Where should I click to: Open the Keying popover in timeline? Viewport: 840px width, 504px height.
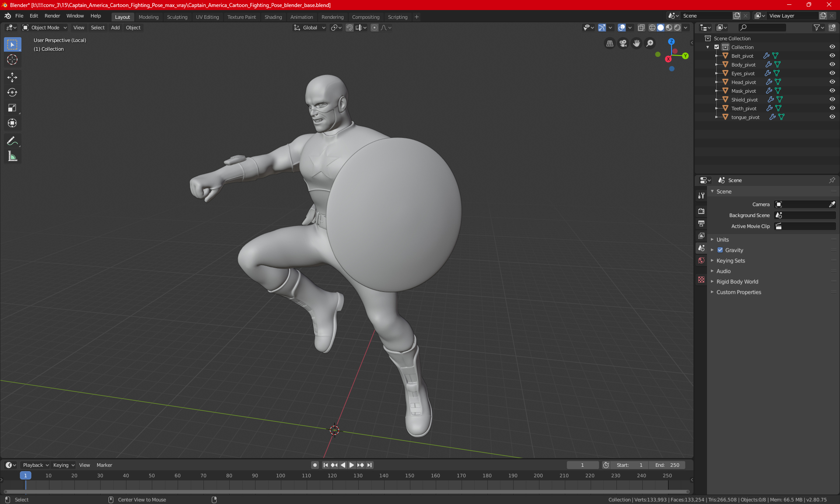tap(63, 465)
